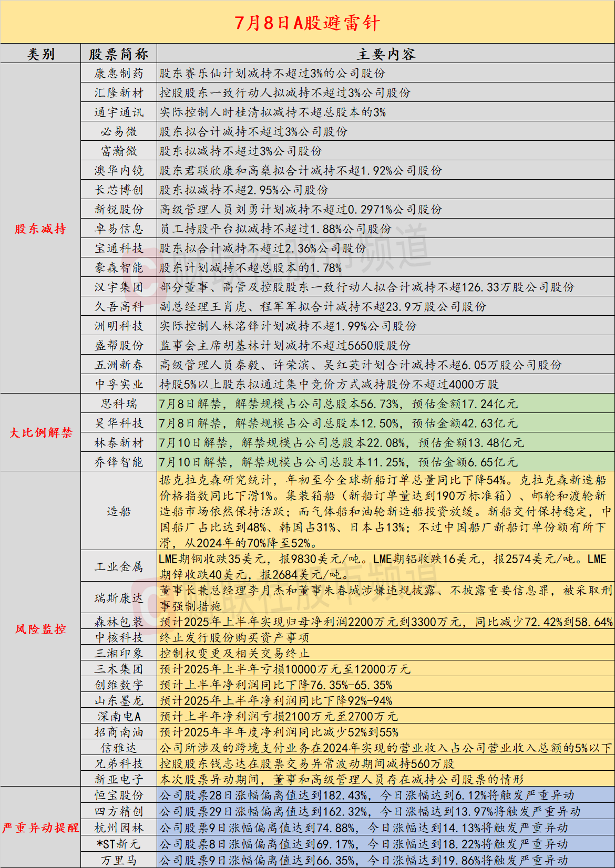The width and height of the screenshot is (615, 868).
Task: Click the stock name 森林包装
Action: pyautogui.click(x=119, y=622)
